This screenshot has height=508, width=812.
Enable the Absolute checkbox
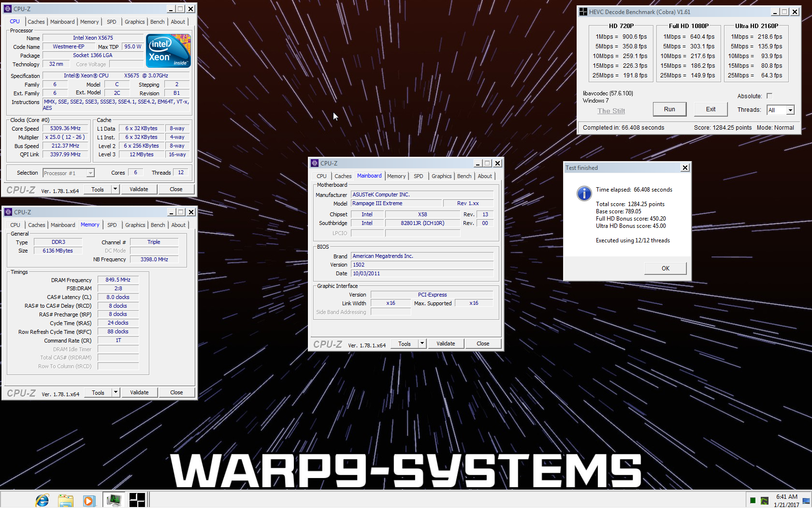click(769, 96)
